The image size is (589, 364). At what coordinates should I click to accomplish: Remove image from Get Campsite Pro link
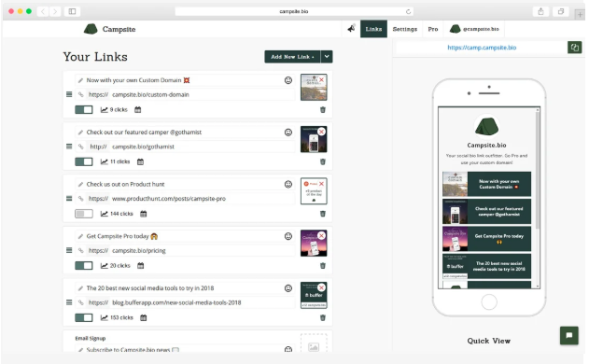(321, 235)
